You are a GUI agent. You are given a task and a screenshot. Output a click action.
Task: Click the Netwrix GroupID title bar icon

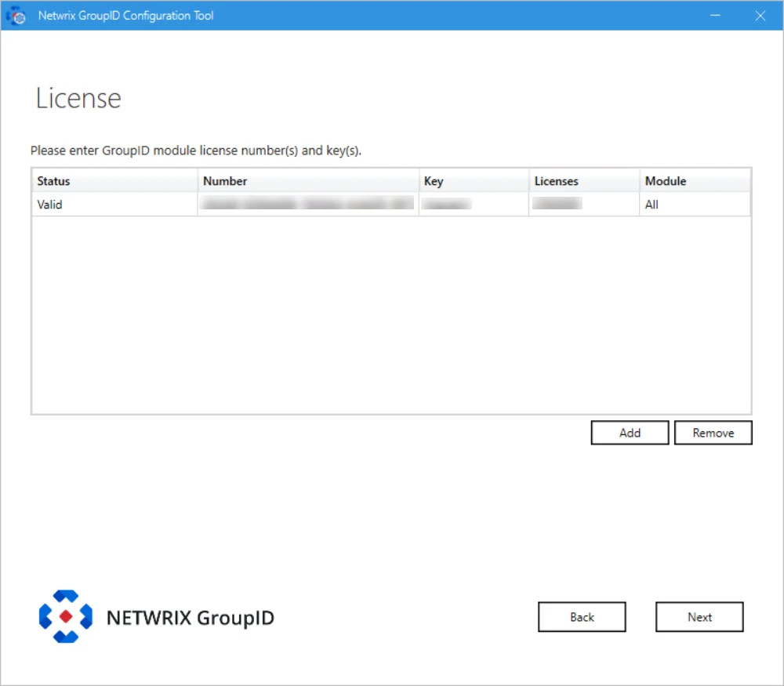[16, 16]
